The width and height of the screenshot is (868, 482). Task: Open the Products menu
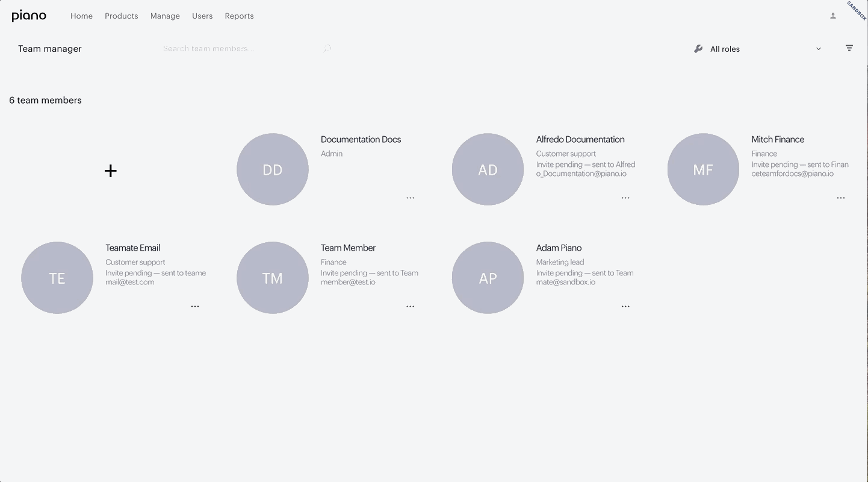pyautogui.click(x=122, y=16)
